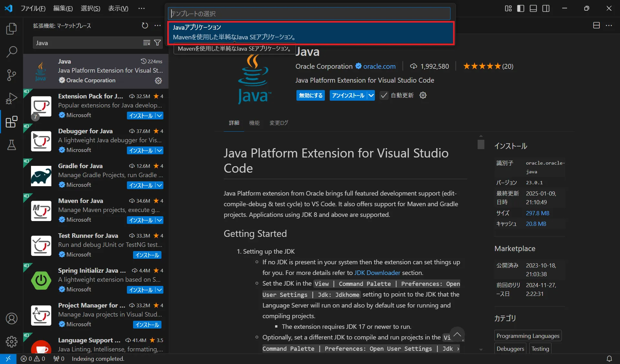The height and width of the screenshot is (364, 620).
Task: Toggle the 自動更新 checkbox
Action: point(384,95)
